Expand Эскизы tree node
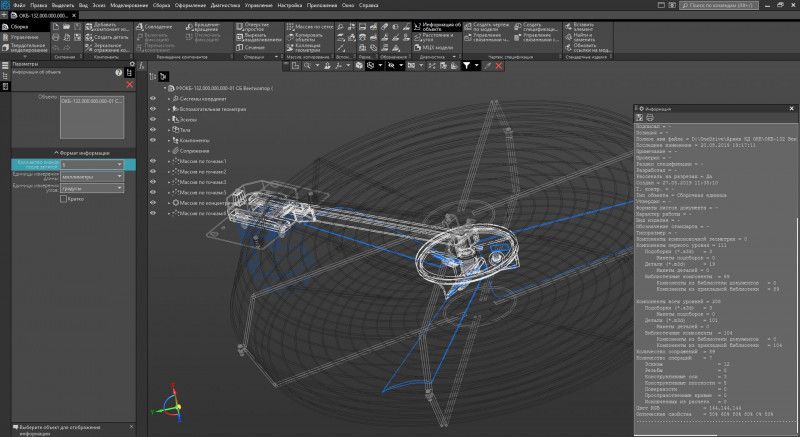The image size is (800, 437). tap(169, 119)
